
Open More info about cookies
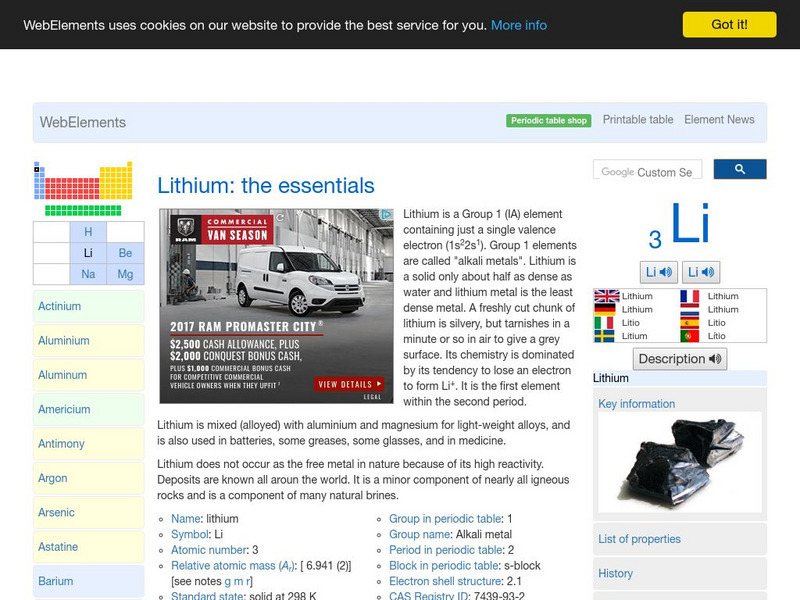pos(517,24)
